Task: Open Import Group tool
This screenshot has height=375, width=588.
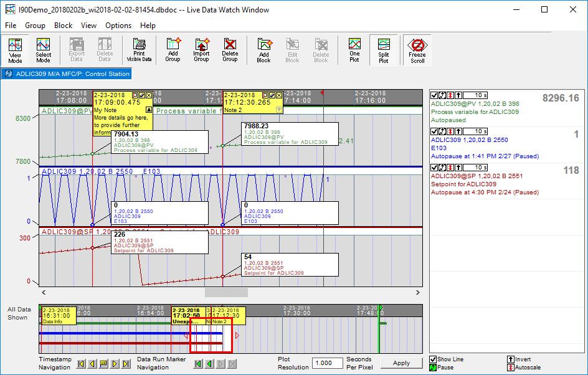Action: coord(201,50)
